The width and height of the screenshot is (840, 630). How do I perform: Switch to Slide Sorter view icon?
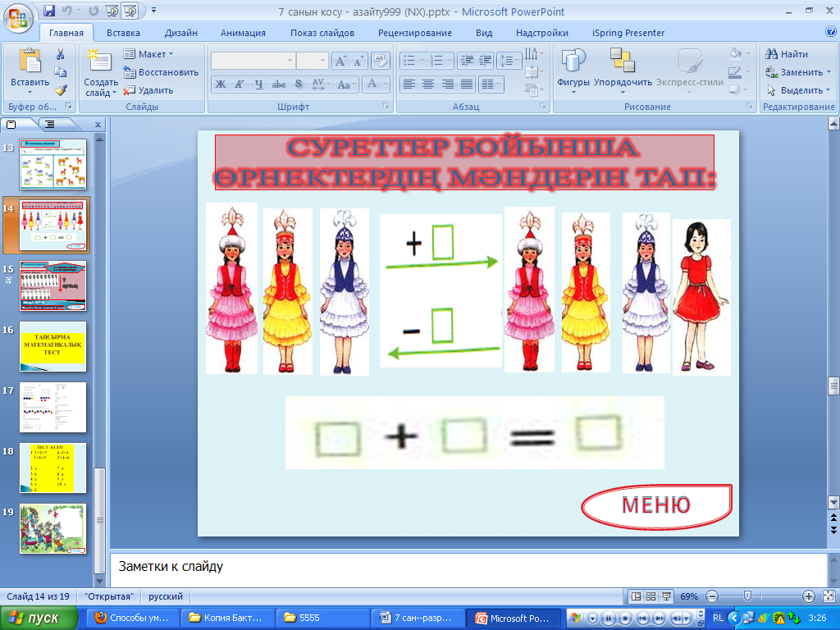[x=651, y=596]
